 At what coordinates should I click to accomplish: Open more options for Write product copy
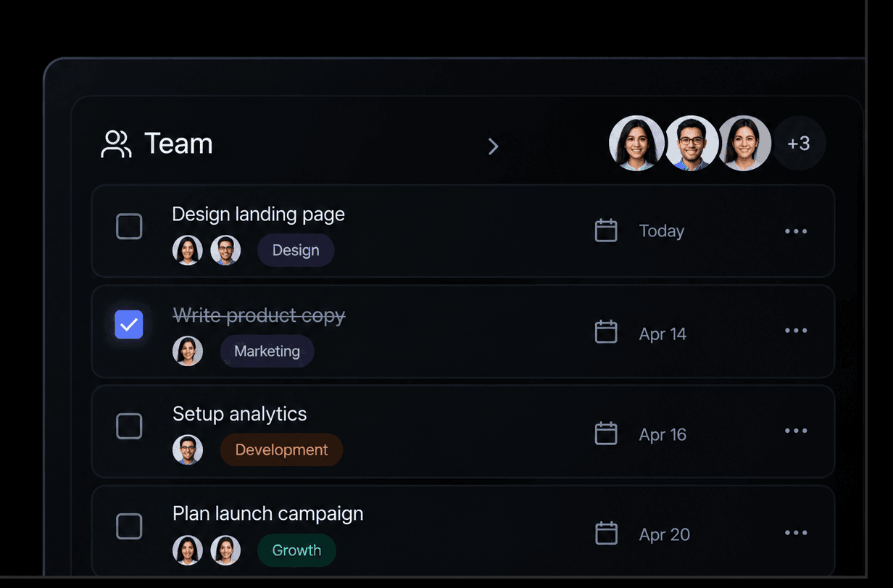(796, 331)
